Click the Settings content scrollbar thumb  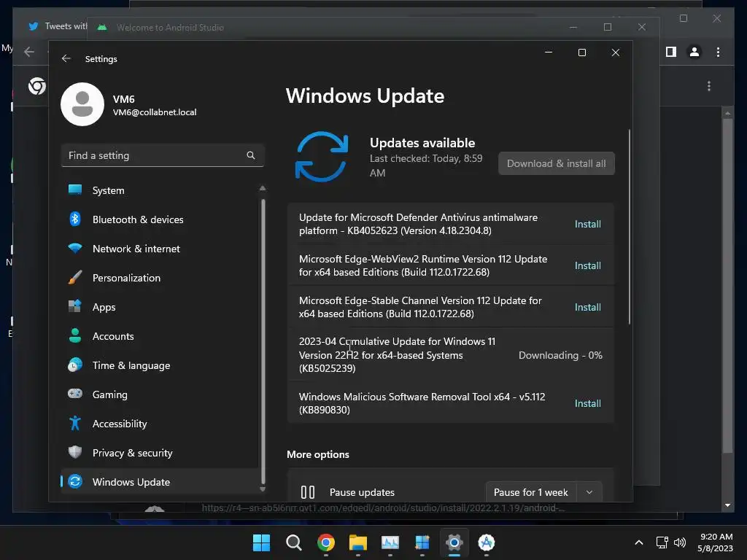(x=630, y=227)
